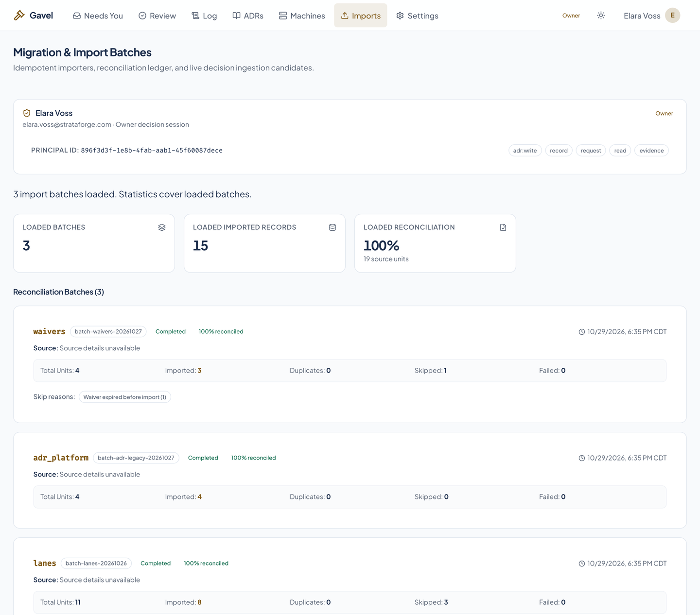
Task: Click the Gavel hammer logo icon
Action: tap(19, 16)
